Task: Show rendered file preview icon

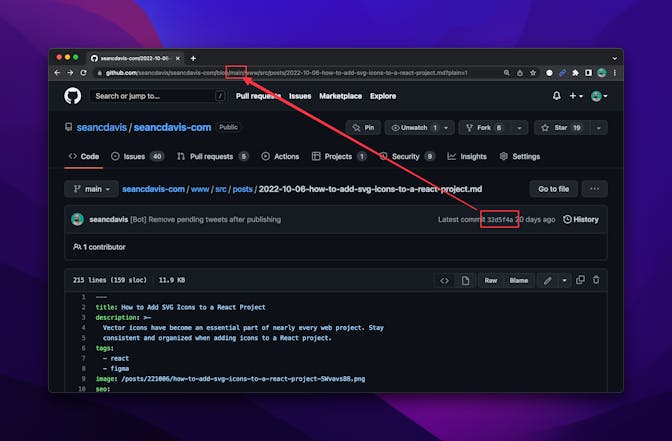Action: point(465,280)
